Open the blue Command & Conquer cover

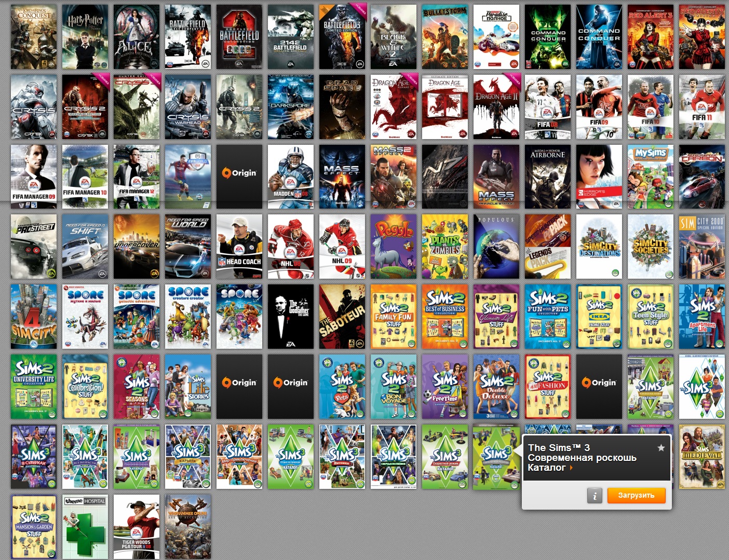599,37
